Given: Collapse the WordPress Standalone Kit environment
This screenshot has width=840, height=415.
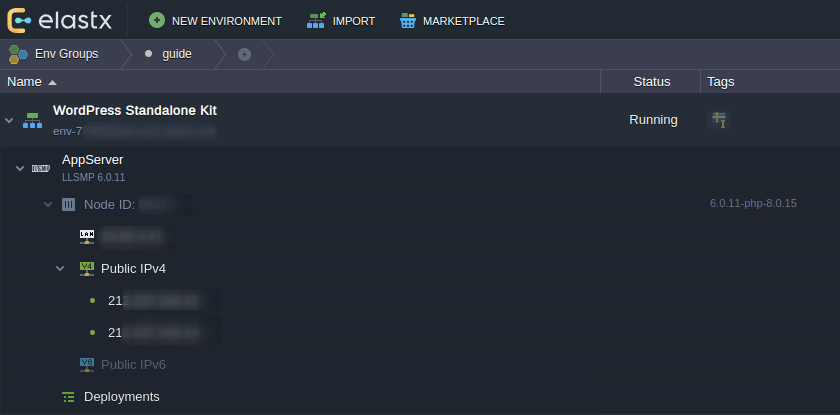Looking at the screenshot, I should click(10, 120).
